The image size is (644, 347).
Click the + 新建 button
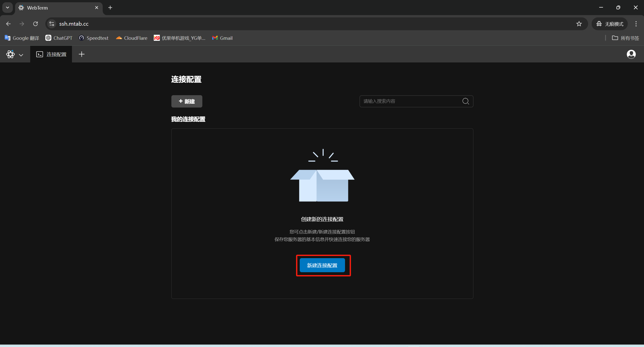tap(187, 101)
